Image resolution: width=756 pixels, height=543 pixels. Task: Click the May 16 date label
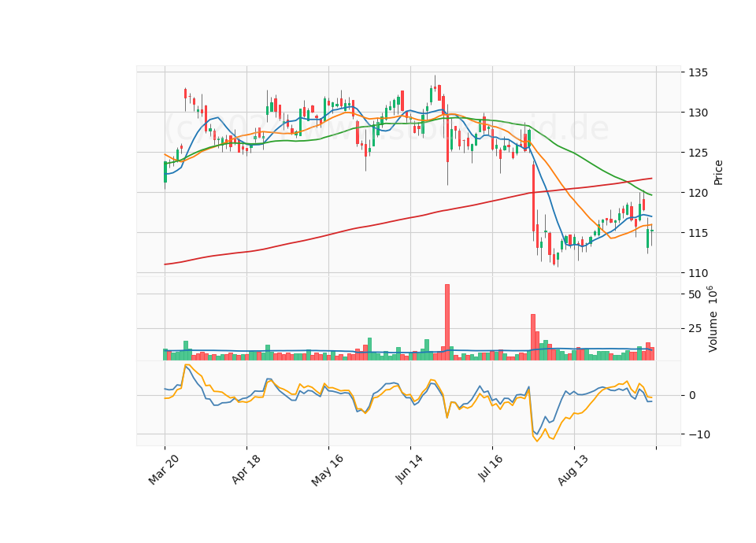click(327, 470)
